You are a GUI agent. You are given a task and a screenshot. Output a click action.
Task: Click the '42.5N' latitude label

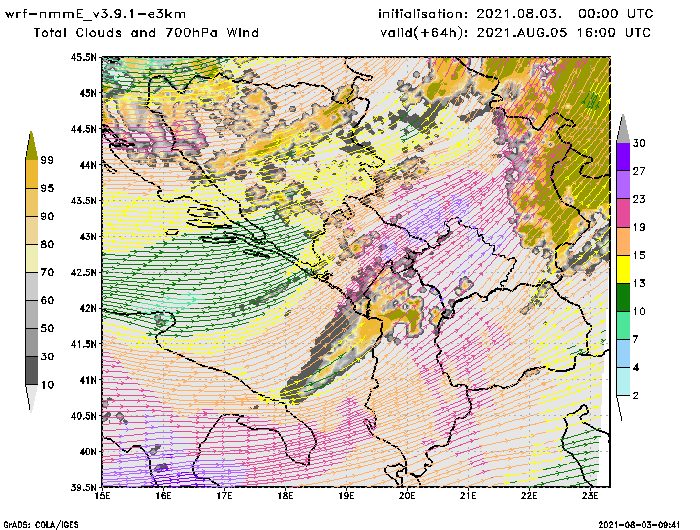point(83,272)
